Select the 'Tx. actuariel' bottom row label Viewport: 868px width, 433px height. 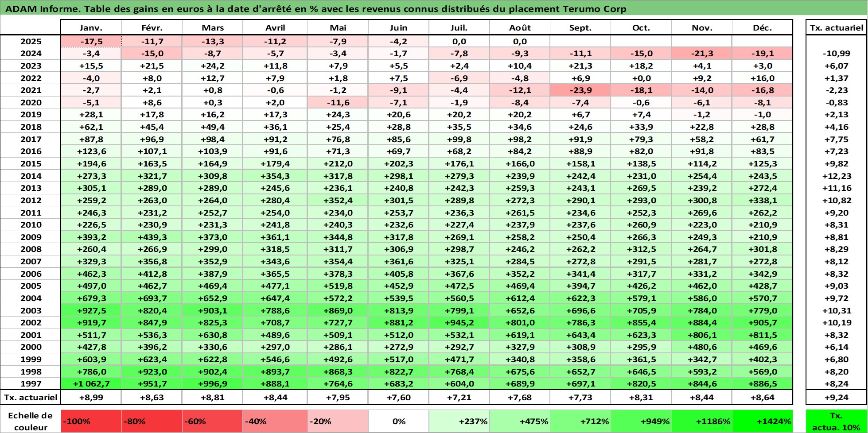(x=31, y=397)
